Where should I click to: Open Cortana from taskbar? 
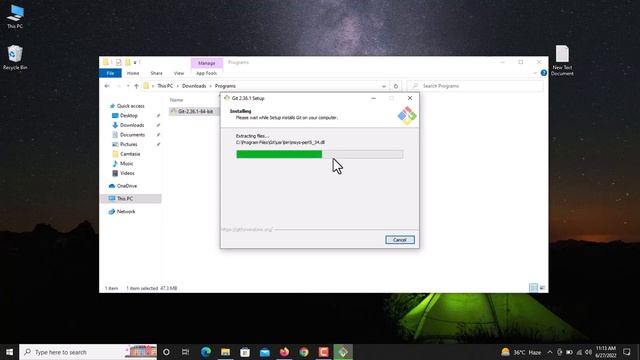point(166,352)
